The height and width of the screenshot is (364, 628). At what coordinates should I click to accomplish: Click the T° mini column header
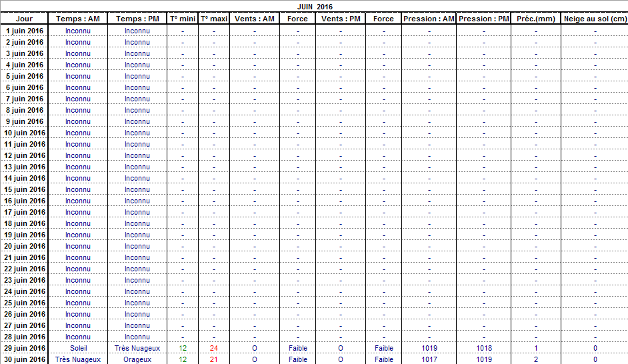pyautogui.click(x=183, y=19)
